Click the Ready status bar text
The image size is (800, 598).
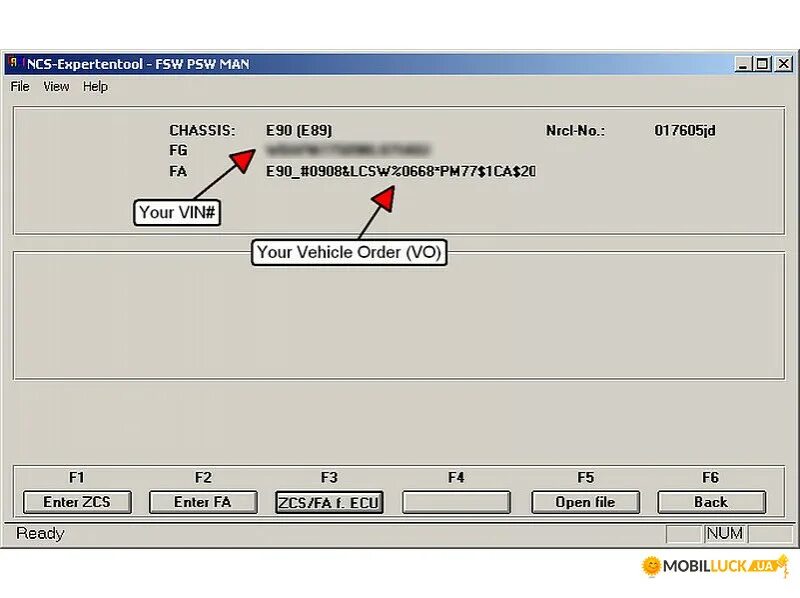(x=40, y=533)
